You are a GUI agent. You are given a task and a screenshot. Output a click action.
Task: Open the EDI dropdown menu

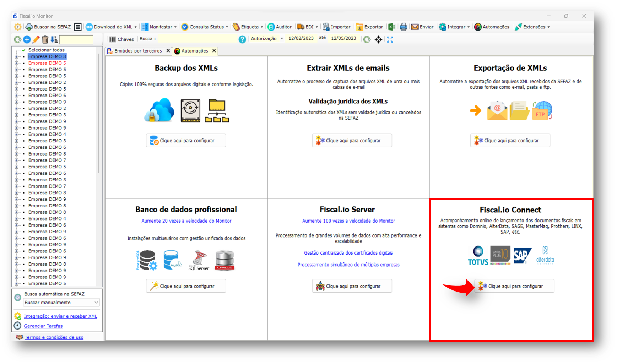pos(316,27)
